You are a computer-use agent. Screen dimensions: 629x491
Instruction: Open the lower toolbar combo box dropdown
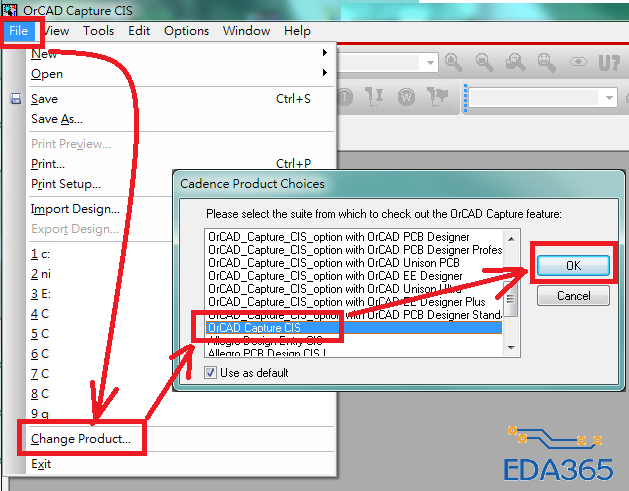click(x=609, y=98)
